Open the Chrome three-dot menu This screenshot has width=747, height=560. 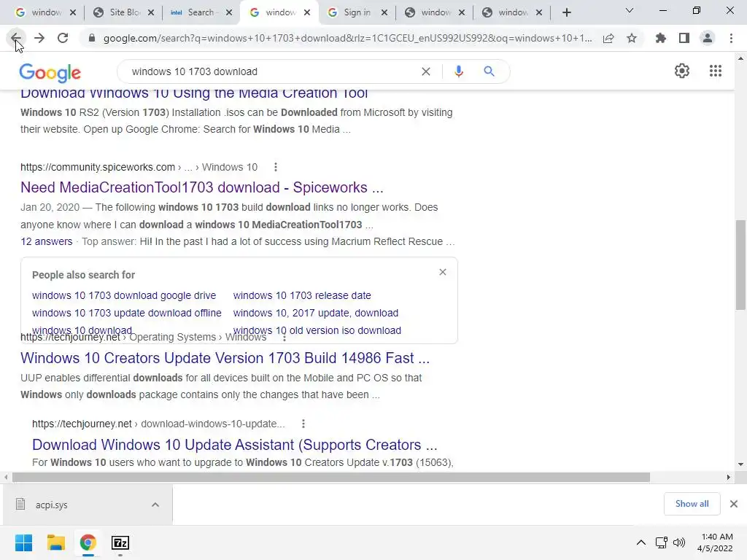click(731, 38)
